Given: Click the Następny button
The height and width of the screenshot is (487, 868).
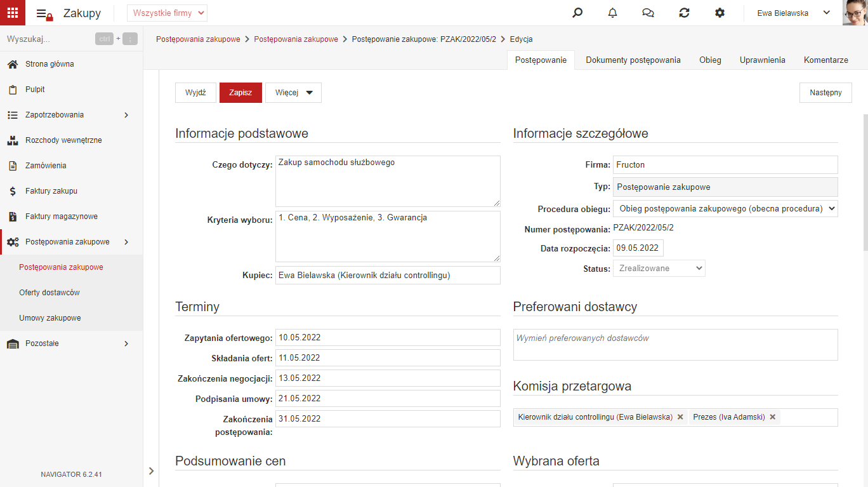Looking at the screenshot, I should [x=825, y=93].
